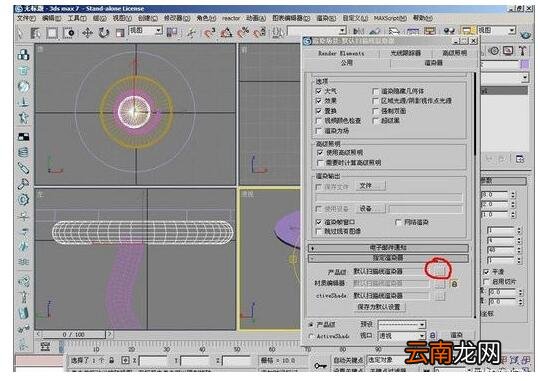
Task: Choose rectangular selection region tool
Action: pyautogui.click(x=52, y=33)
